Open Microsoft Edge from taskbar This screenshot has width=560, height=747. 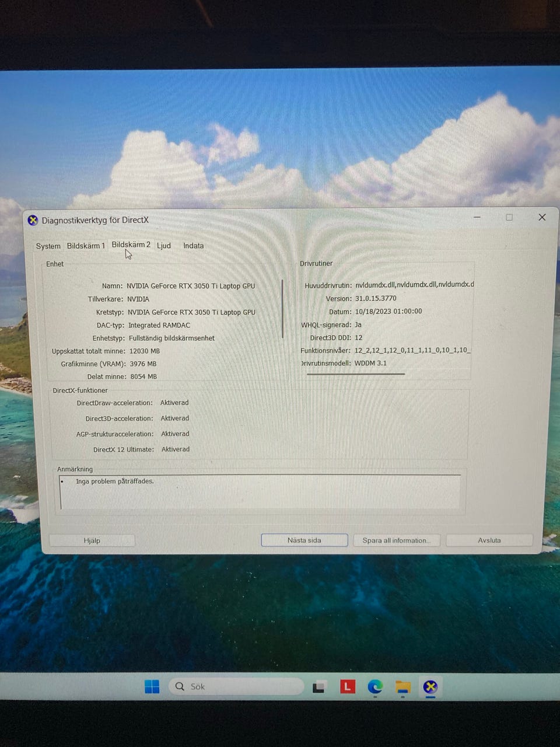tap(375, 687)
